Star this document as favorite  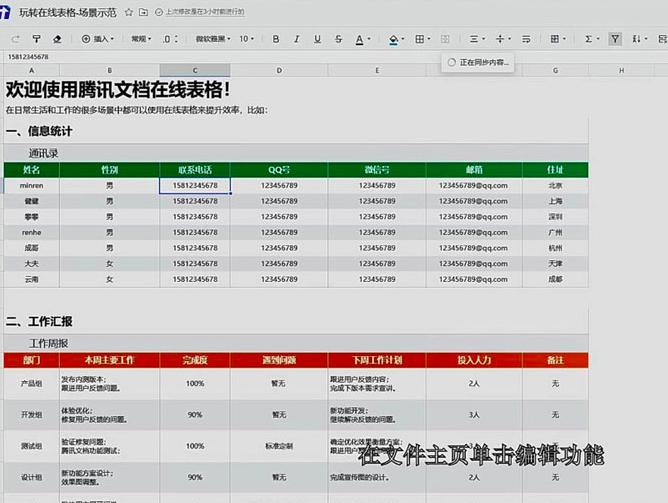[x=129, y=12]
